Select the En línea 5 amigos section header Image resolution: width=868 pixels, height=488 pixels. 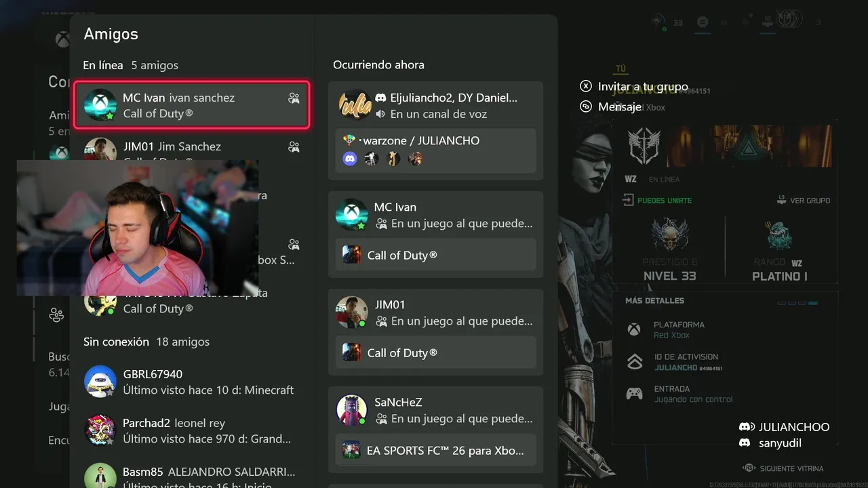(131, 65)
